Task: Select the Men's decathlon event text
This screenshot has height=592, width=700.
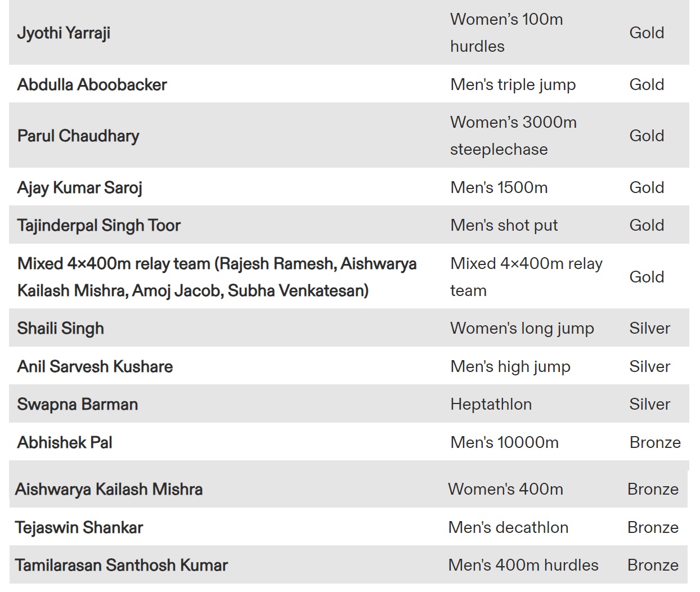Action: pyautogui.click(x=508, y=527)
